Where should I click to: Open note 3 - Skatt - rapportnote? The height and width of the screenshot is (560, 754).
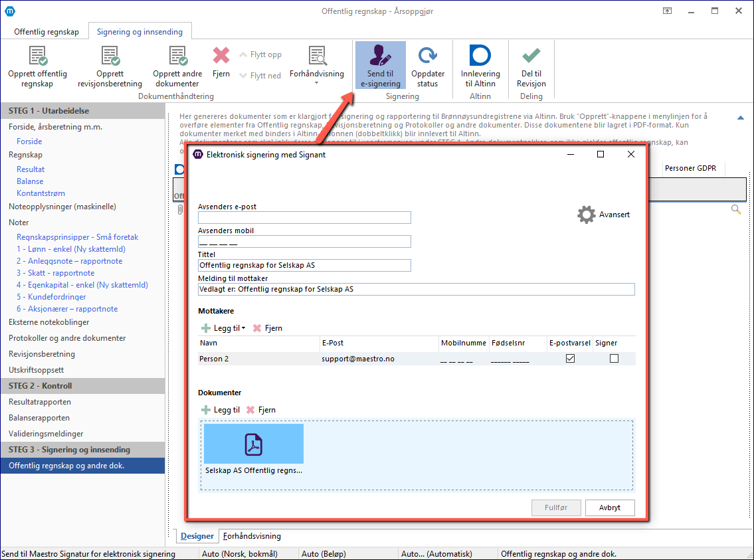pyautogui.click(x=55, y=273)
